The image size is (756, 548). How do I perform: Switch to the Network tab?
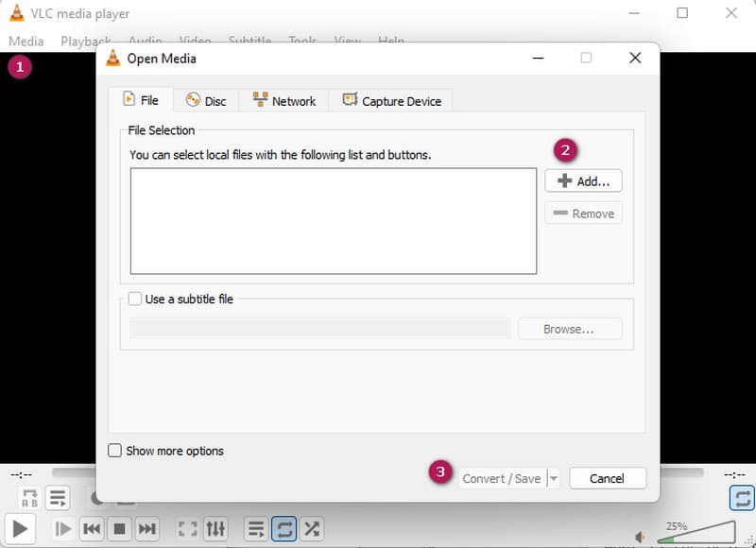(x=283, y=100)
